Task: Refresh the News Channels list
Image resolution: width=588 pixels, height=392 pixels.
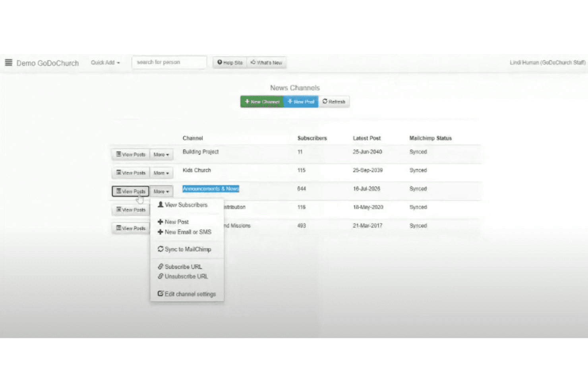Action: [334, 102]
